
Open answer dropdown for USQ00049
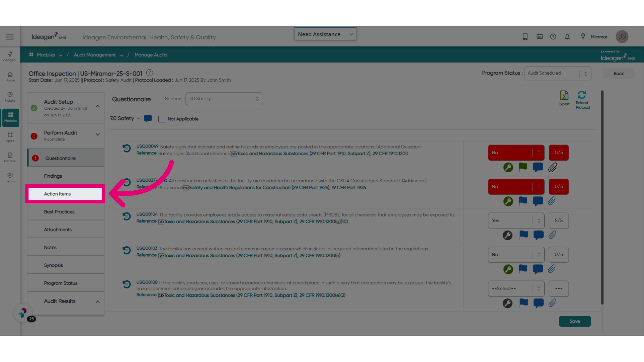click(516, 153)
